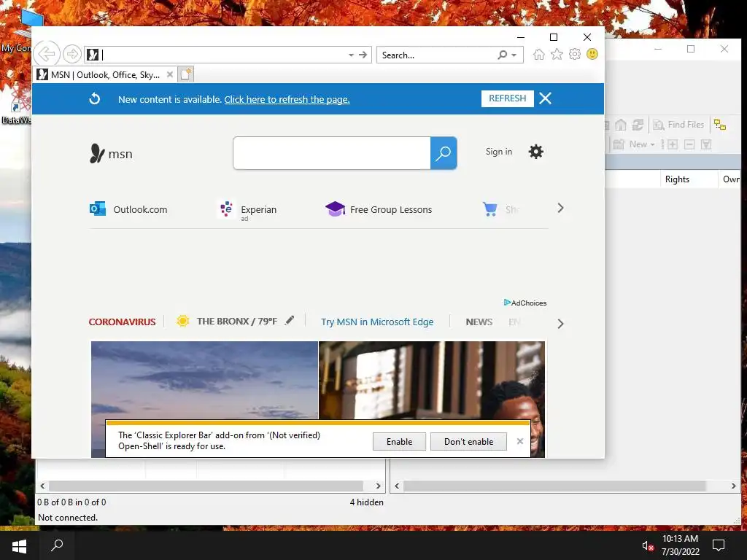Viewport: 747px width, 560px height.
Task: Open the address bar autocomplete dropdown
Action: 351,55
